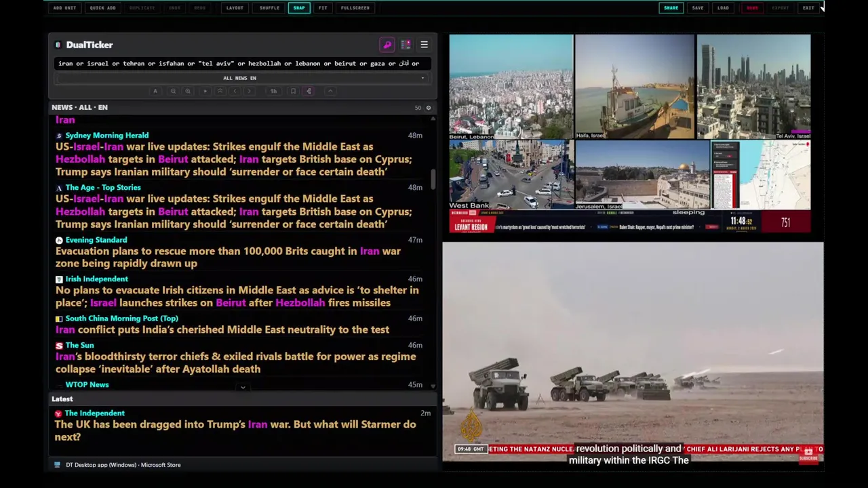Image resolution: width=868 pixels, height=488 pixels.
Task: Toggle FULLSCREEN mode in the top bar
Action: pyautogui.click(x=355, y=8)
